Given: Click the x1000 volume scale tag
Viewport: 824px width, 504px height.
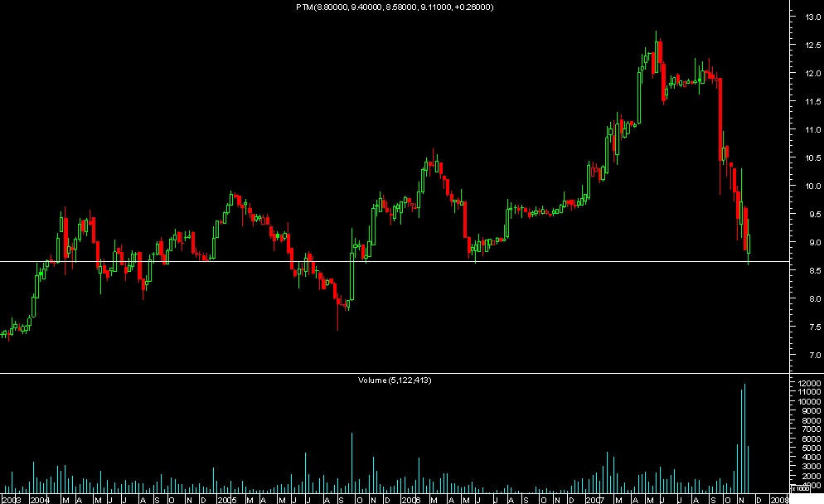Looking at the screenshot, I should pos(800,488).
